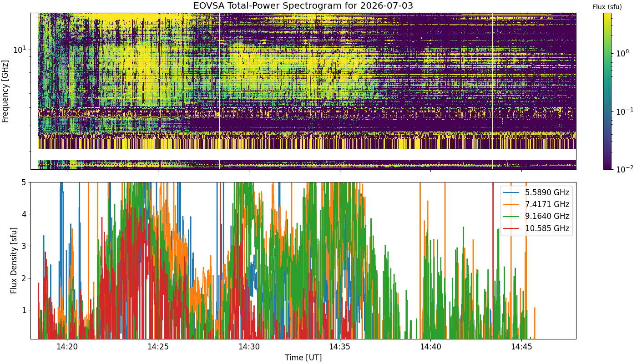This screenshot has height=364, width=637.
Task: Click the red 10.585 GHz legend entry
Action: [x=536, y=228]
